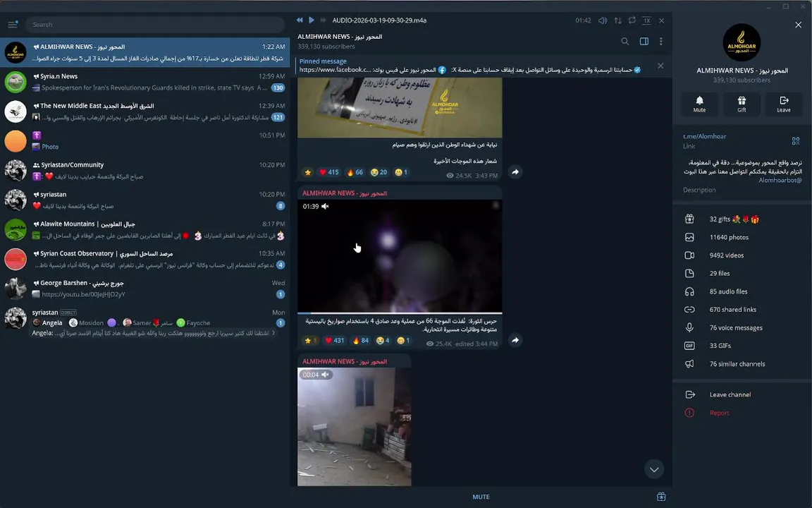Search inside ALMIHWAR NEWS channel

point(625,42)
